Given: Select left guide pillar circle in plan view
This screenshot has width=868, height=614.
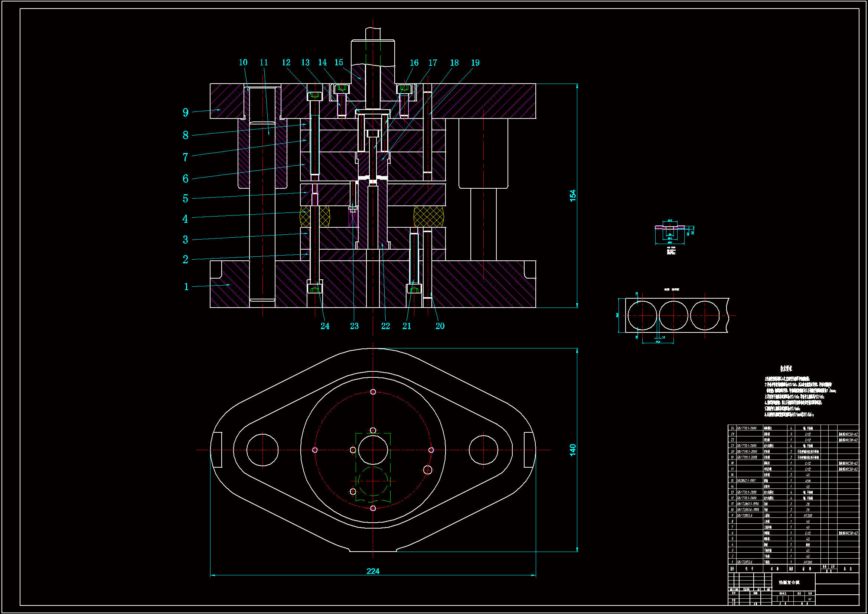Looking at the screenshot, I should 262,450.
